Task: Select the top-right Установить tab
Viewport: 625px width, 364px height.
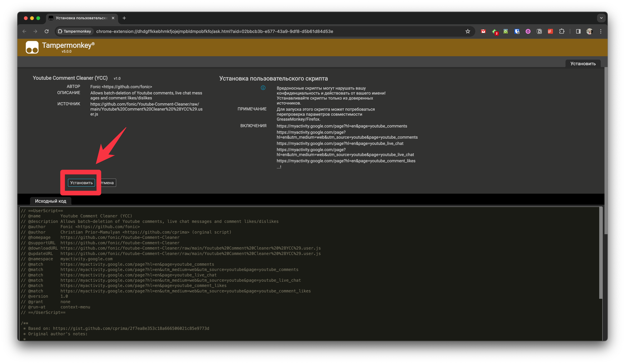Action: click(583, 63)
